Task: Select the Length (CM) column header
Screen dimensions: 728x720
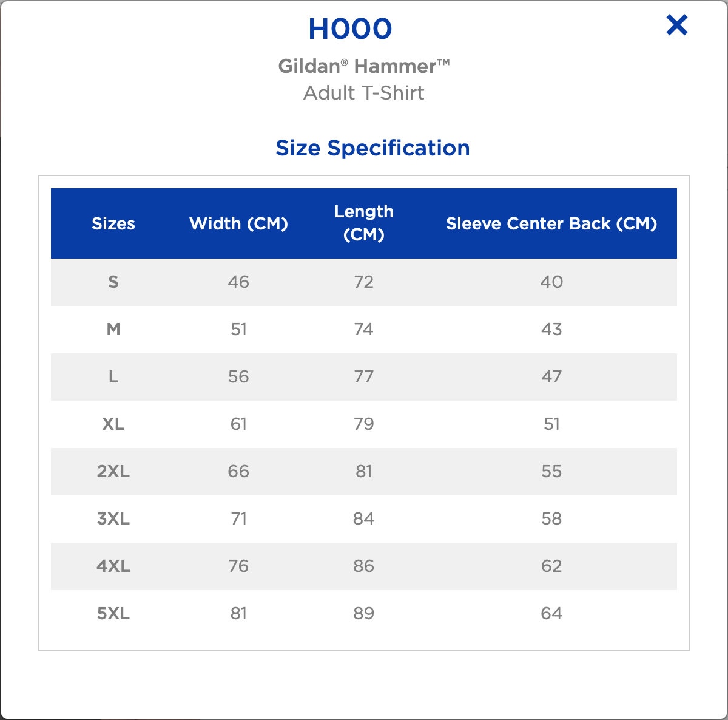Action: tap(363, 223)
